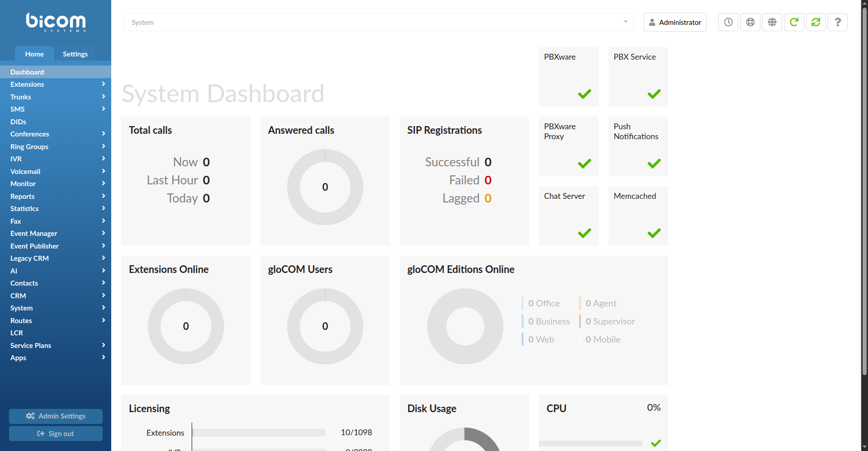Image resolution: width=868 pixels, height=451 pixels.
Task: Click the clock icon in top toolbar
Action: coord(728,22)
